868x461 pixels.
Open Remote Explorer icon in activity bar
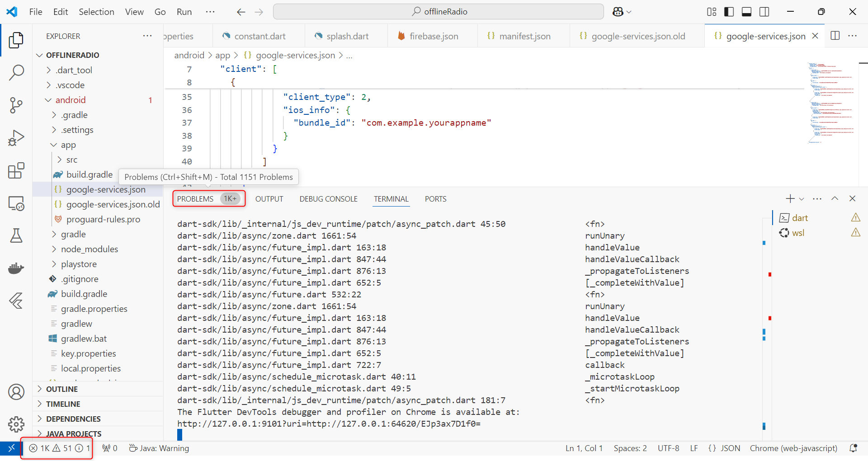(x=16, y=203)
